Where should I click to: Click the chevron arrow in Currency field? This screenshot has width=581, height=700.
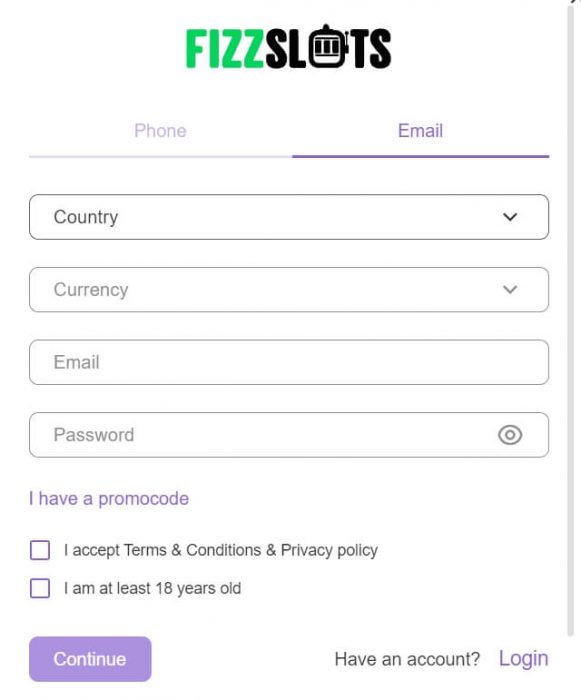coord(510,289)
